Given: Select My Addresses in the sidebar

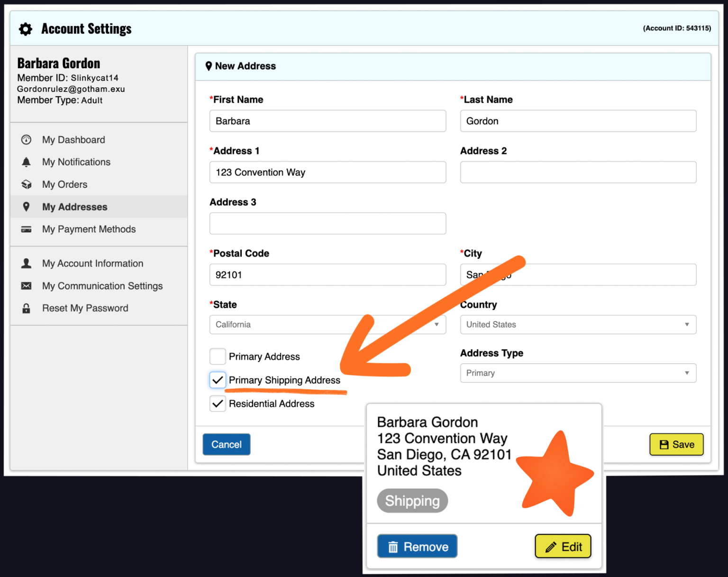Looking at the screenshot, I should click(74, 207).
